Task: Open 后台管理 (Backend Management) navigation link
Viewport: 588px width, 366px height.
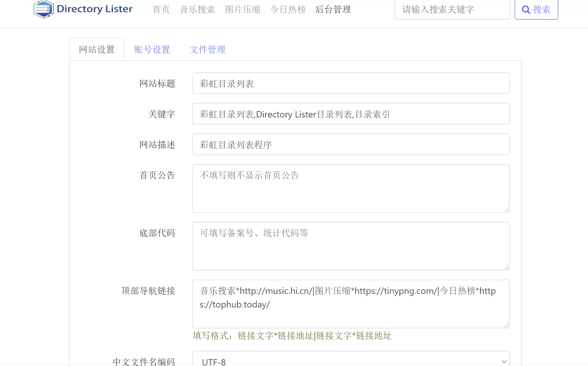Action: [333, 9]
